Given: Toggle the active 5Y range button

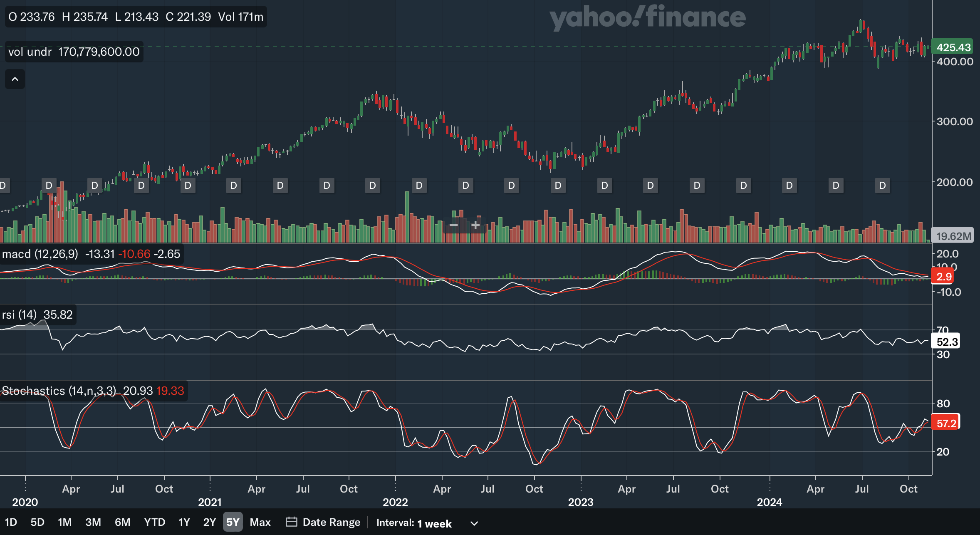Looking at the screenshot, I should pos(233,522).
